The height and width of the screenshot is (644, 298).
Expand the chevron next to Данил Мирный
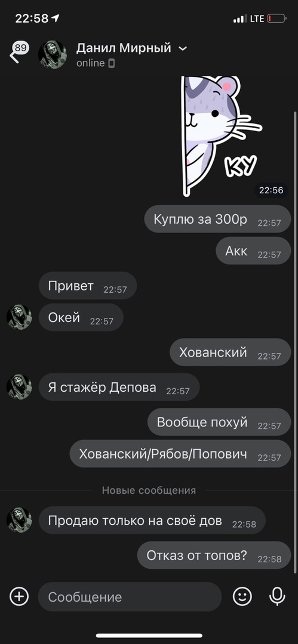183,49
